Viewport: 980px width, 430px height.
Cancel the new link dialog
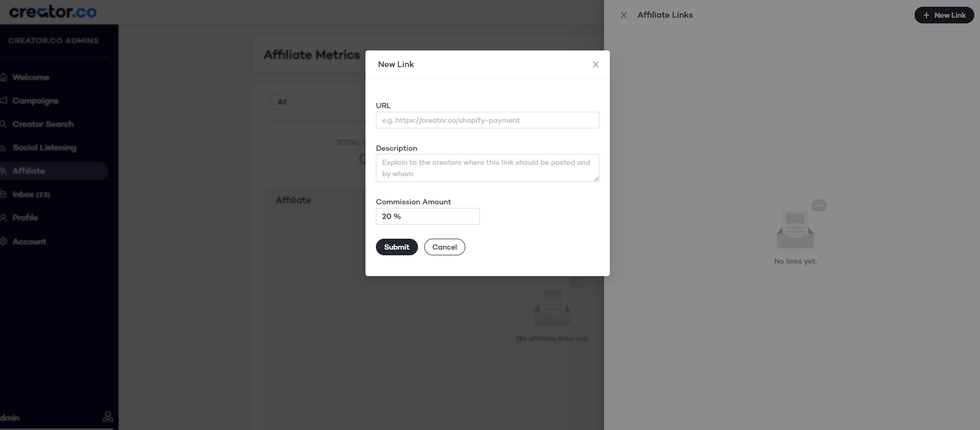(x=445, y=247)
